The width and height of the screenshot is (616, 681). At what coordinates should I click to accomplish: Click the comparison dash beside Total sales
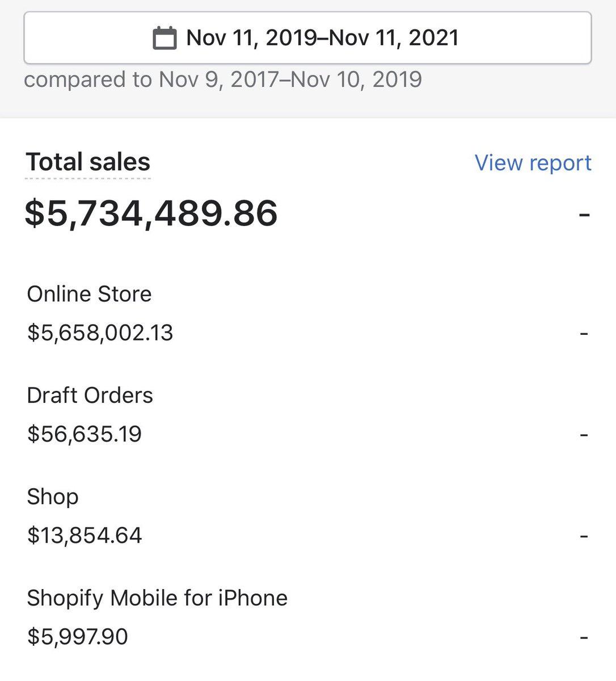[584, 215]
